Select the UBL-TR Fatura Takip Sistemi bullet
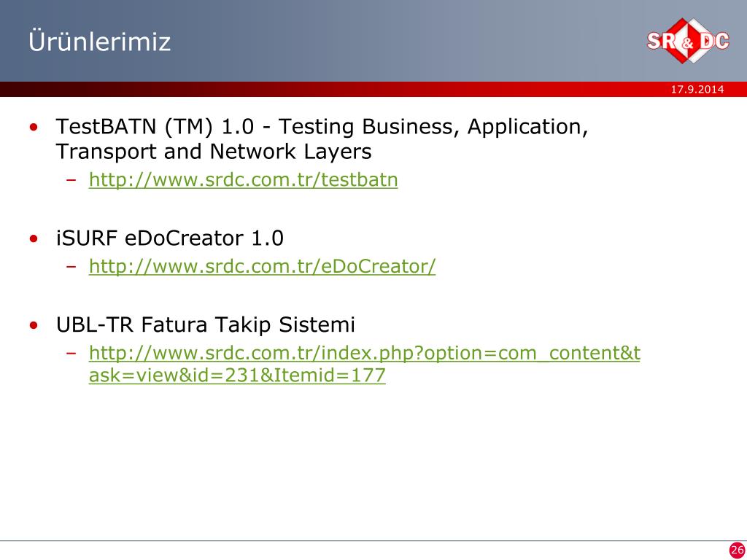The width and height of the screenshot is (747, 560). coord(205,324)
